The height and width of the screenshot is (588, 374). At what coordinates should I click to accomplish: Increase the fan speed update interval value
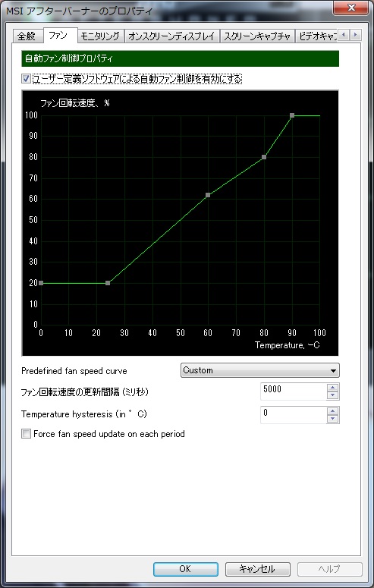coord(333,388)
